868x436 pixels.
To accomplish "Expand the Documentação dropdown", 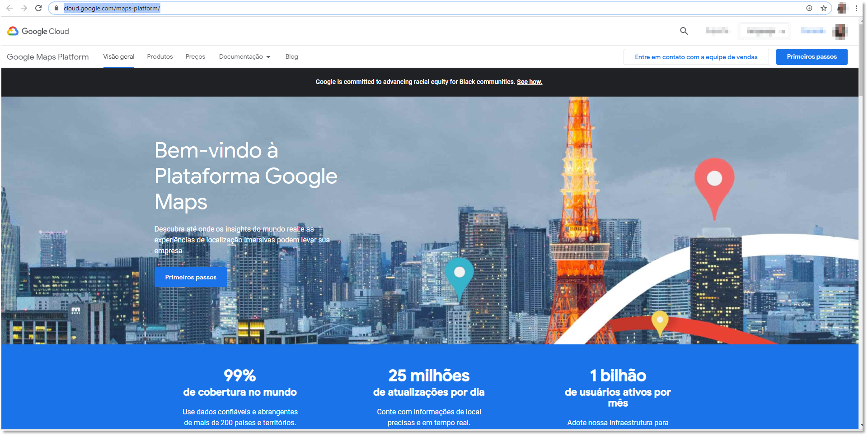I will [245, 57].
